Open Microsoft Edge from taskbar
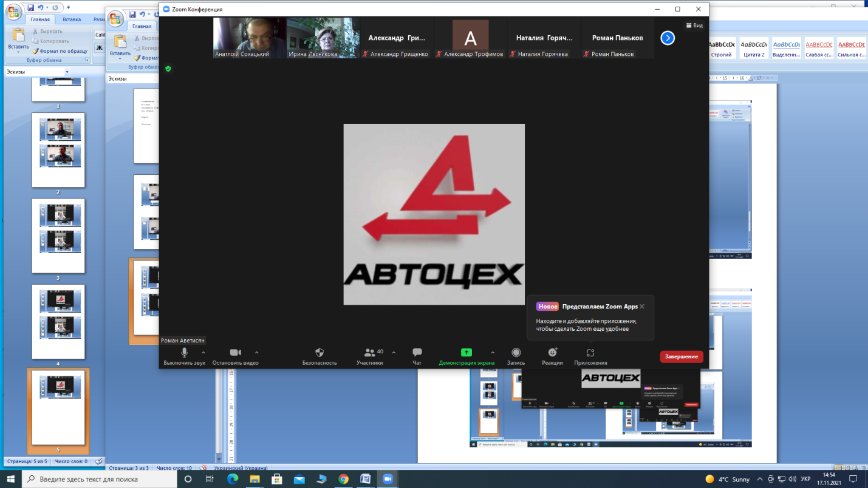Screen dimensions: 868x488 [233, 480]
